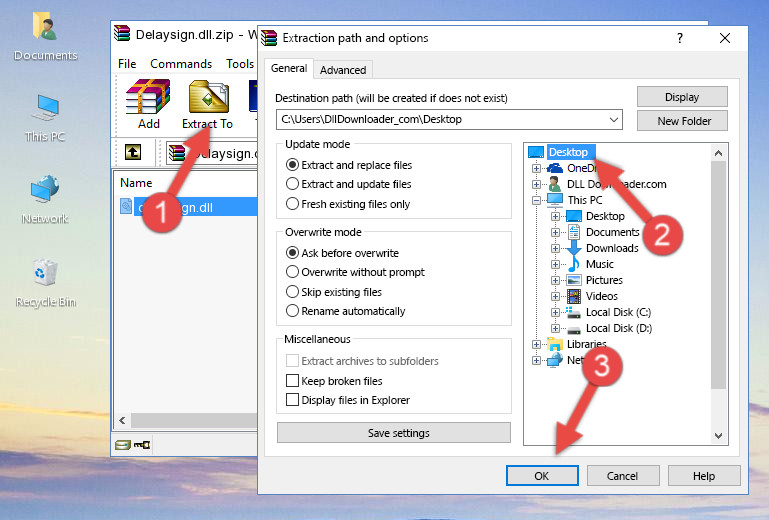
Task: Expand the Videos tree node
Action: pyautogui.click(x=555, y=296)
